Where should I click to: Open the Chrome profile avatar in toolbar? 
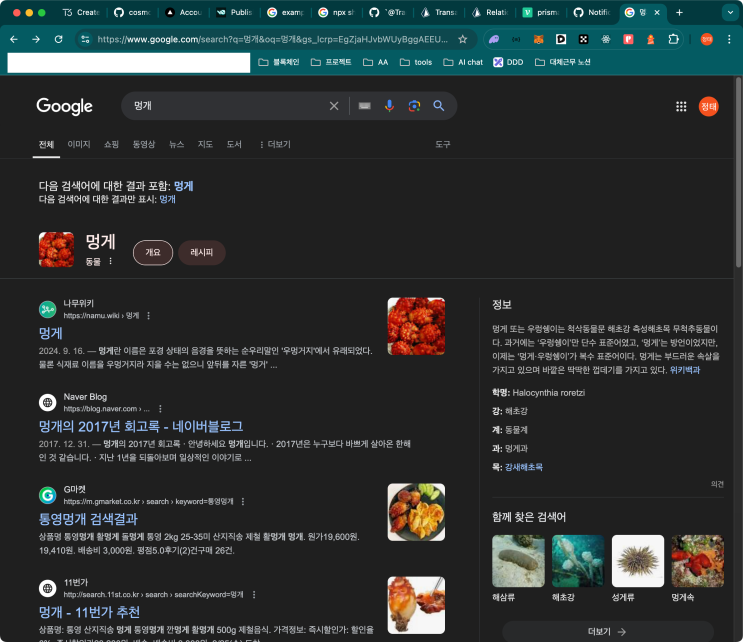click(x=707, y=39)
